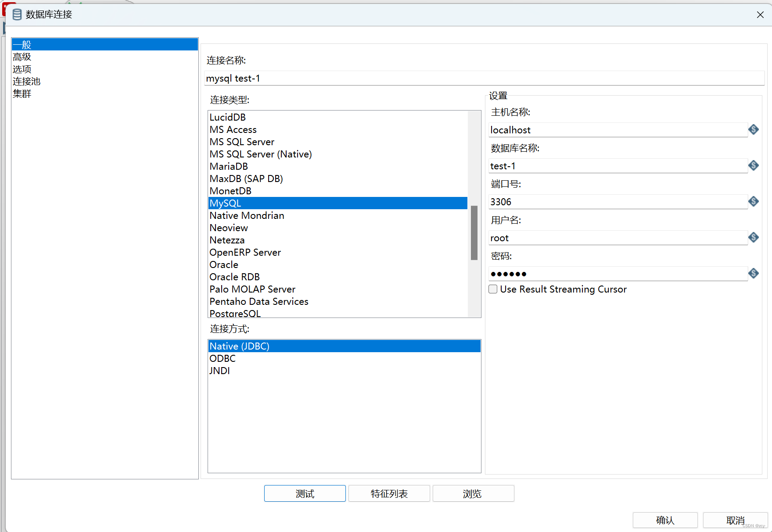Viewport: 772px width, 532px height.
Task: Click variable icon beside username field
Action: (754, 237)
